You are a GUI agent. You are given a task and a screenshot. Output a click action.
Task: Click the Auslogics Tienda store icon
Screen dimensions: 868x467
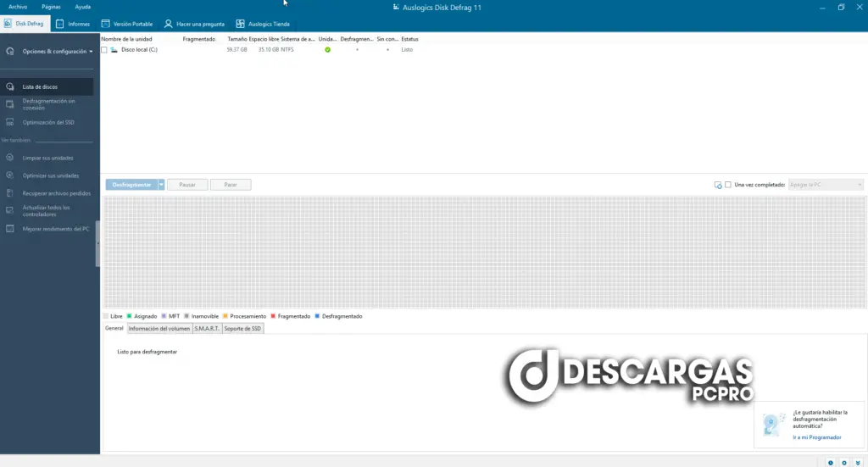click(x=240, y=24)
